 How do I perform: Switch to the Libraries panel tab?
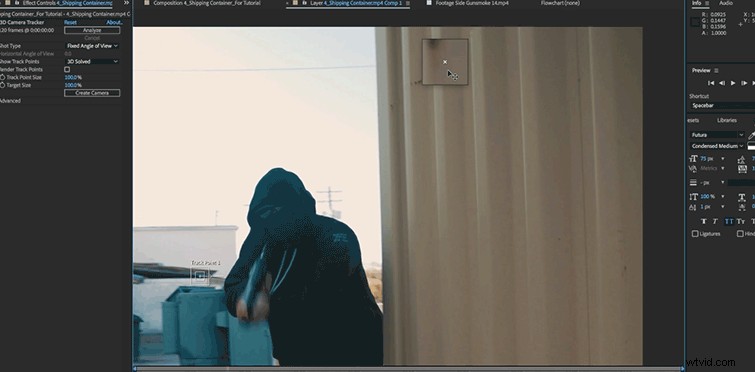(x=727, y=120)
